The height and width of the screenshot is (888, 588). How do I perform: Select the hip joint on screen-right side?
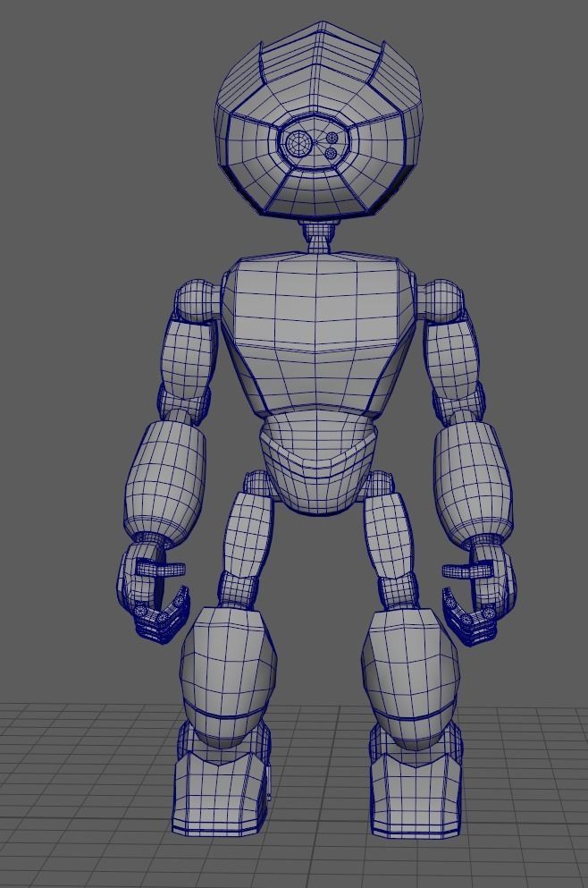(379, 483)
